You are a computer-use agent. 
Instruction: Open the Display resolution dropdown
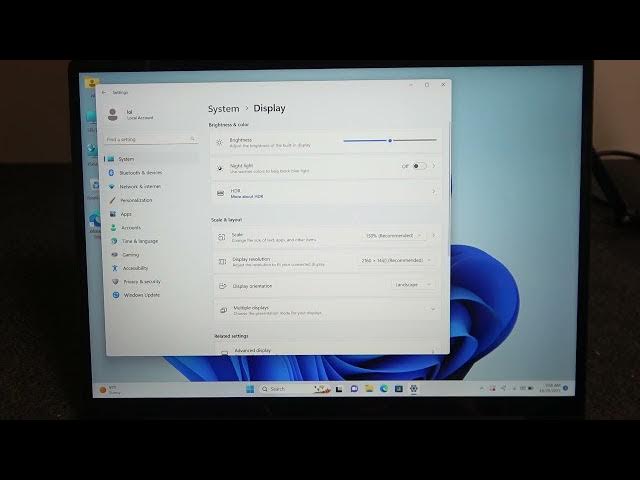point(395,260)
